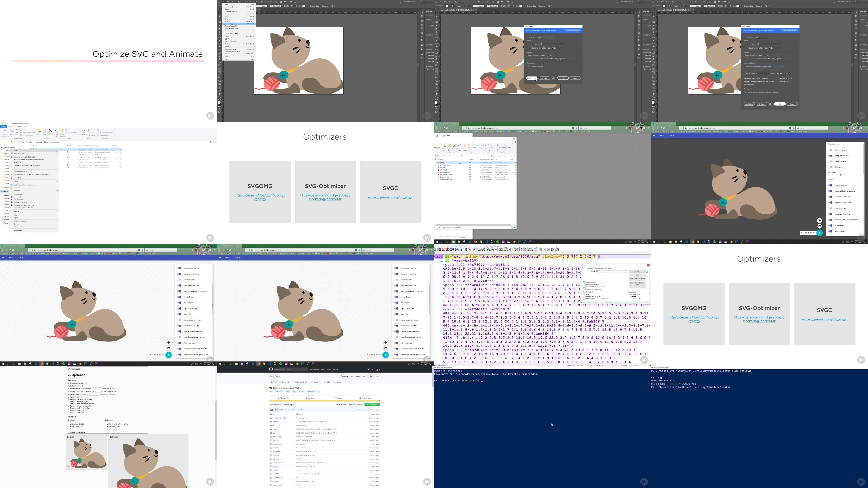Check the Include XMP checkbox
This screenshot has height=488, width=868.
click(x=779, y=82)
